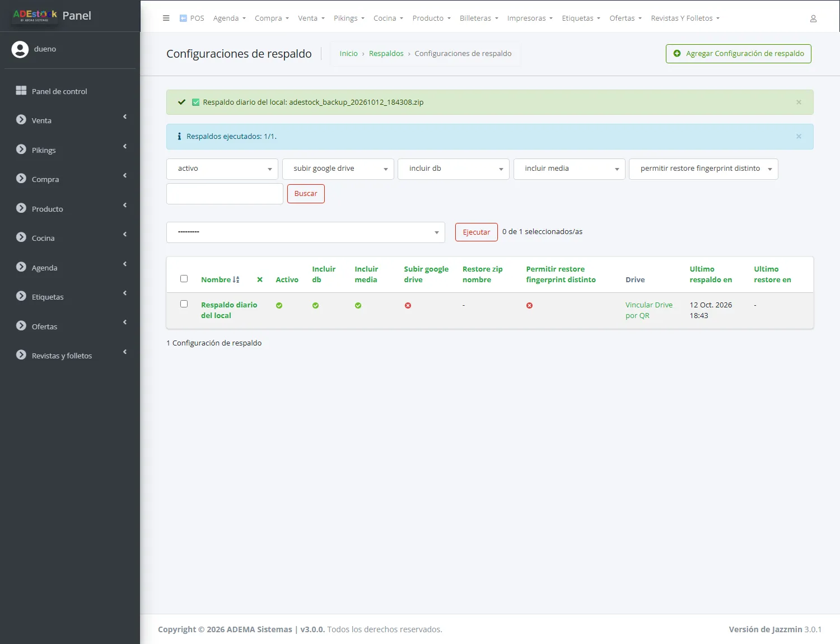The image size is (840, 644).
Task: Open the Billeteras top menu
Action: pyautogui.click(x=479, y=18)
